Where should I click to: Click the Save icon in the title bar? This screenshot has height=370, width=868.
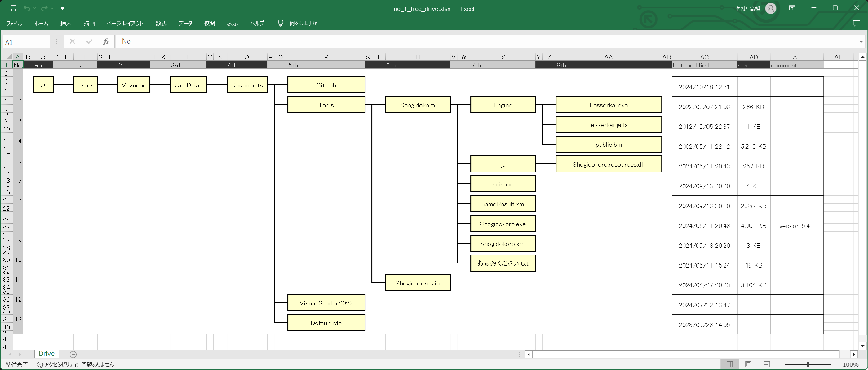tap(13, 8)
